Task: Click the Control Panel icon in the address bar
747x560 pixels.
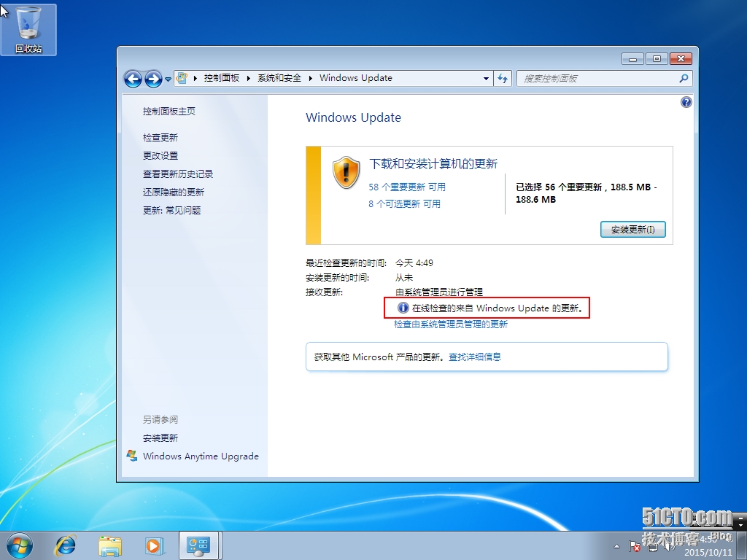Action: coord(182,78)
